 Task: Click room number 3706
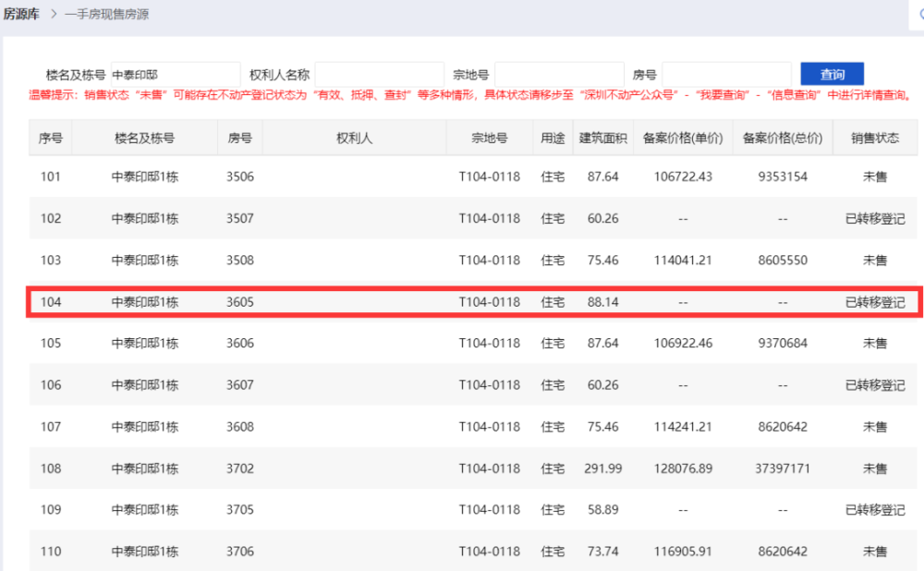(x=240, y=552)
